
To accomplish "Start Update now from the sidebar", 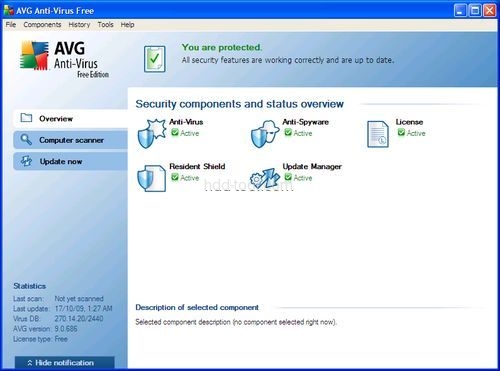I will tap(71, 161).
